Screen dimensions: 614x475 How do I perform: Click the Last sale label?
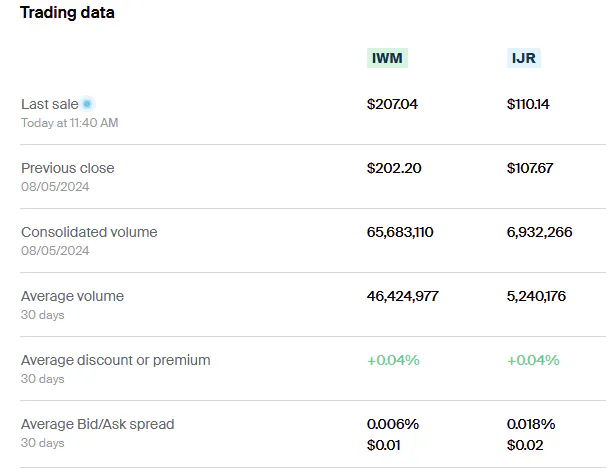tap(50, 104)
